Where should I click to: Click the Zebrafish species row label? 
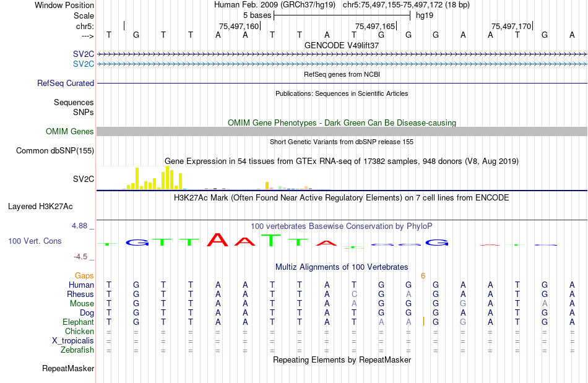[77, 350]
